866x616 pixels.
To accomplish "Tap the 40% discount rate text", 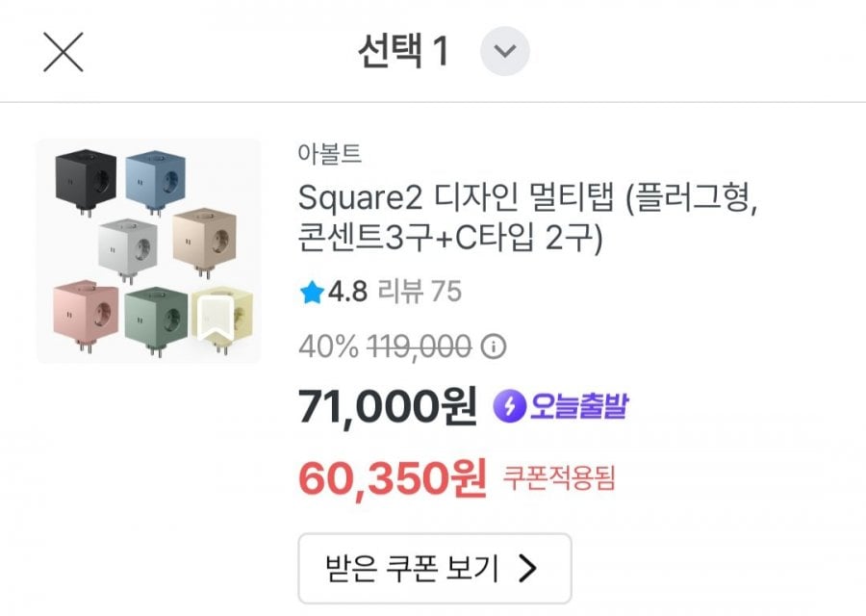I will 326,346.
